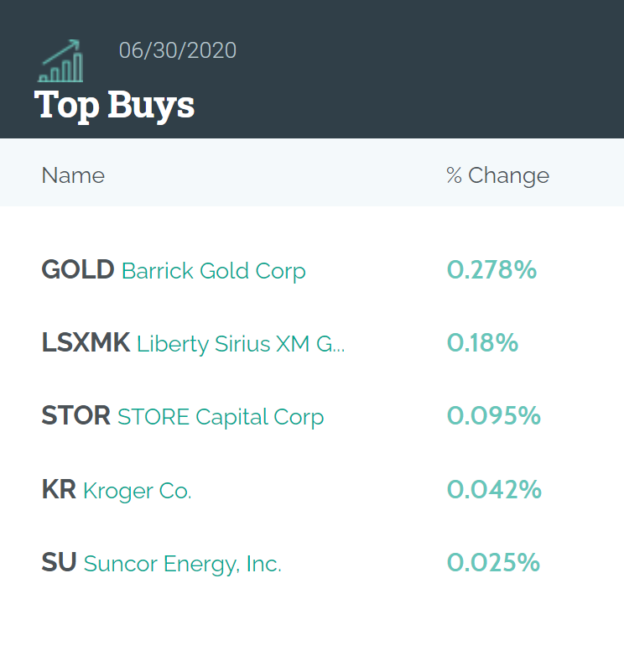Click LSXMK's 0.18% change value

click(x=482, y=343)
